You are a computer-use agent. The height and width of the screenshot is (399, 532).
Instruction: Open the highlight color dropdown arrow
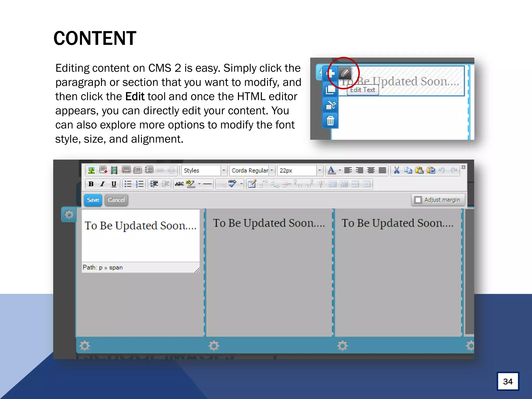coord(199,184)
